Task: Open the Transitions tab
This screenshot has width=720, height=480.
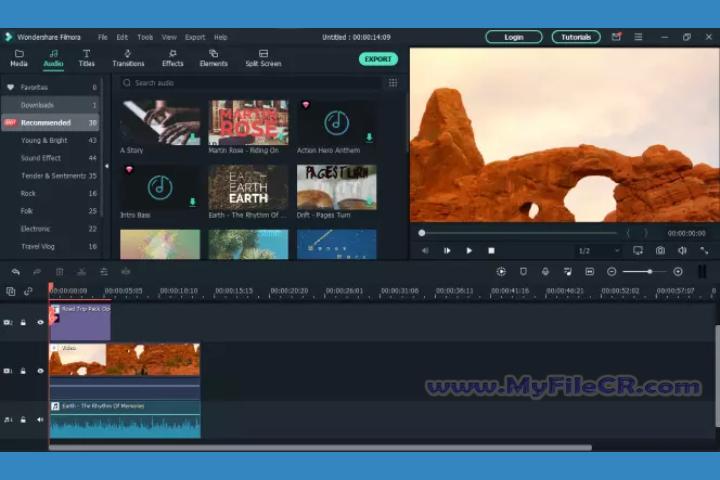Action: click(128, 58)
